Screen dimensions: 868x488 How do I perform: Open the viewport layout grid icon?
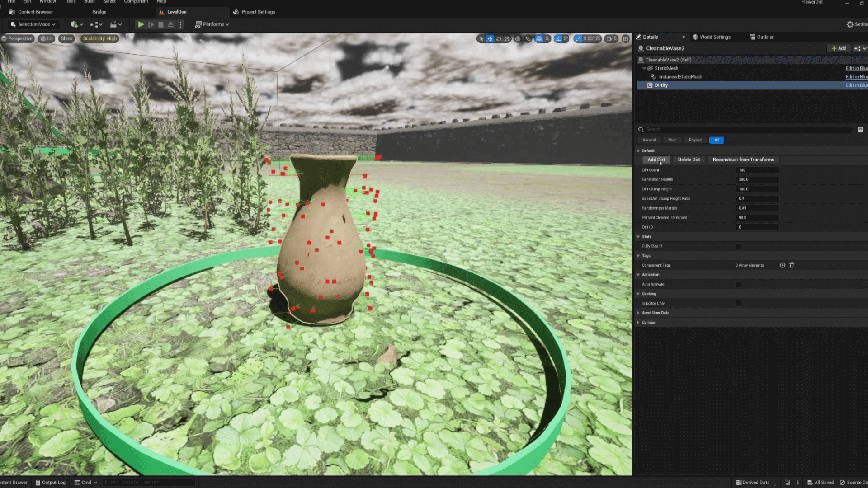coord(626,39)
